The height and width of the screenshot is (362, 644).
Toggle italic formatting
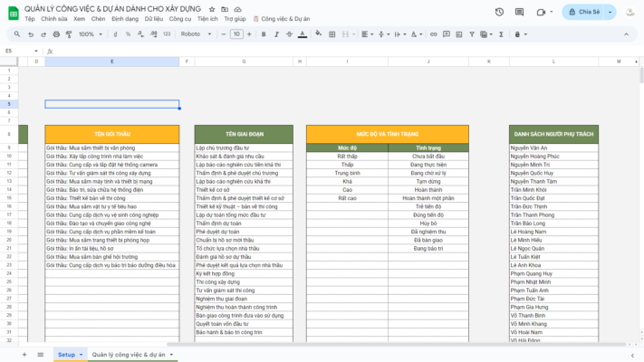278,34
